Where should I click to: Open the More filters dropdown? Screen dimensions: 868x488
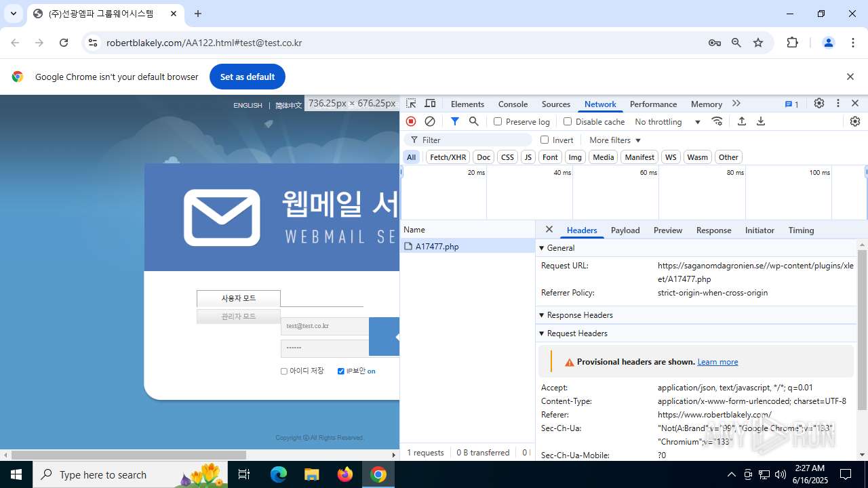click(x=615, y=140)
